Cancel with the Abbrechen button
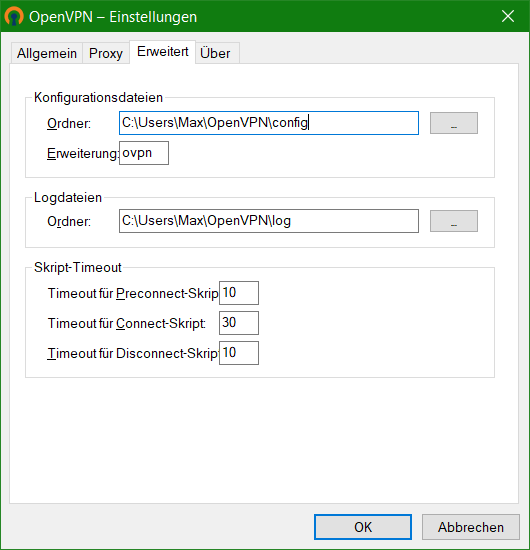The image size is (530, 550). click(x=471, y=527)
